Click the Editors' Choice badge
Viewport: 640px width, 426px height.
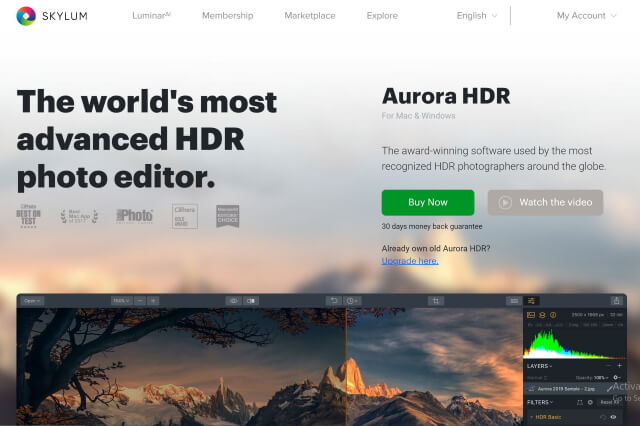click(x=228, y=216)
